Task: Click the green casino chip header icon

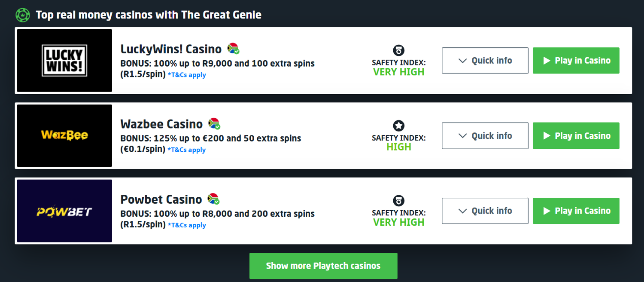Action: pos(22,15)
